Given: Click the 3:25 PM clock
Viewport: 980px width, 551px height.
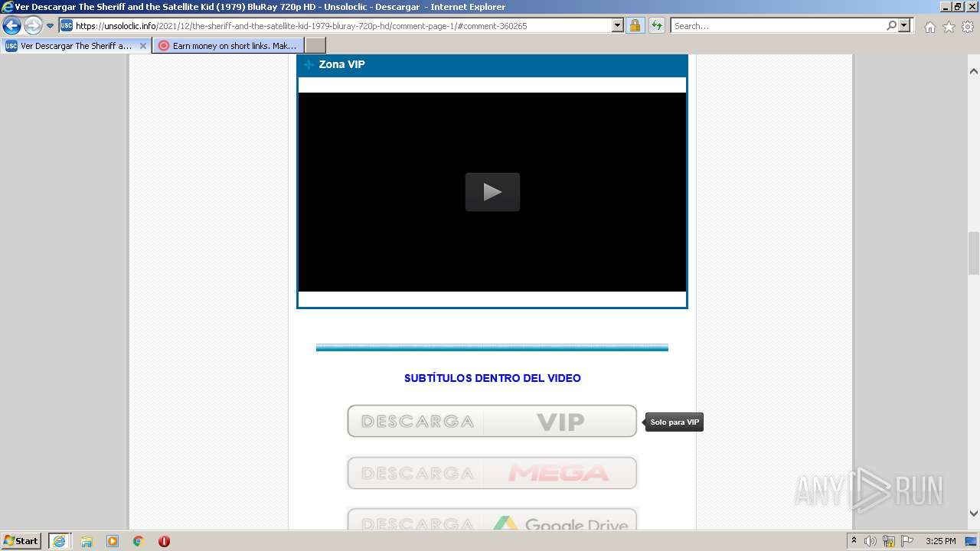Looking at the screenshot, I should pyautogui.click(x=940, y=541).
